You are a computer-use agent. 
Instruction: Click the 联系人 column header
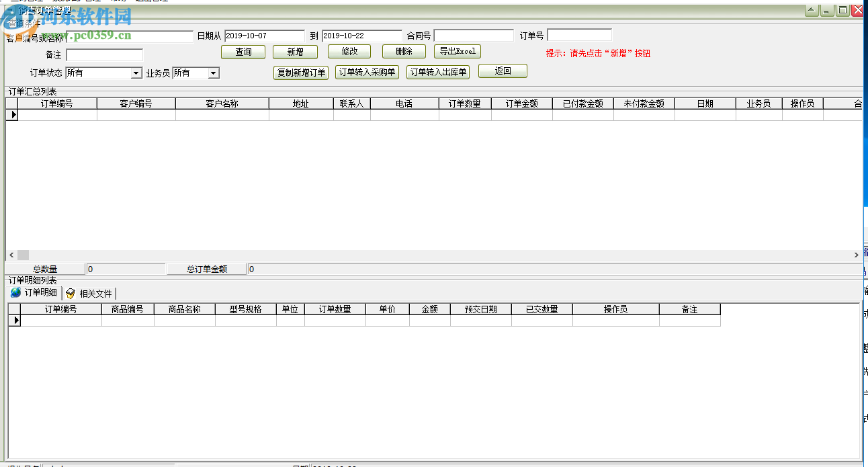coord(352,103)
